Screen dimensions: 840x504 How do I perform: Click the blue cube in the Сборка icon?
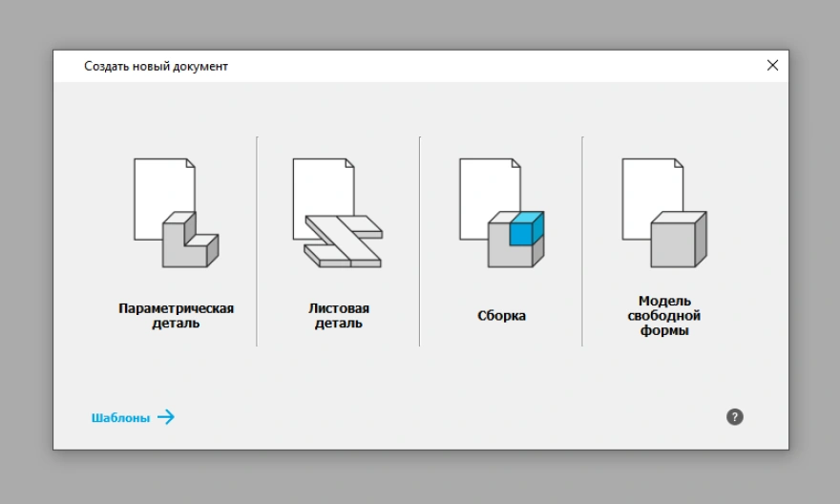pyautogui.click(x=523, y=231)
